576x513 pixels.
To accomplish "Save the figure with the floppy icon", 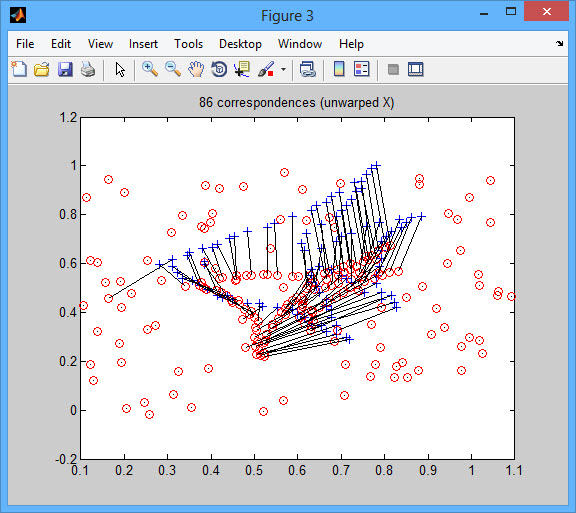I will tap(65, 69).
